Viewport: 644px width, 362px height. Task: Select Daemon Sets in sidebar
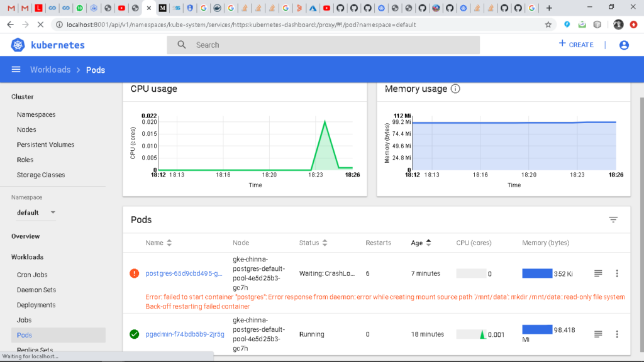click(36, 290)
